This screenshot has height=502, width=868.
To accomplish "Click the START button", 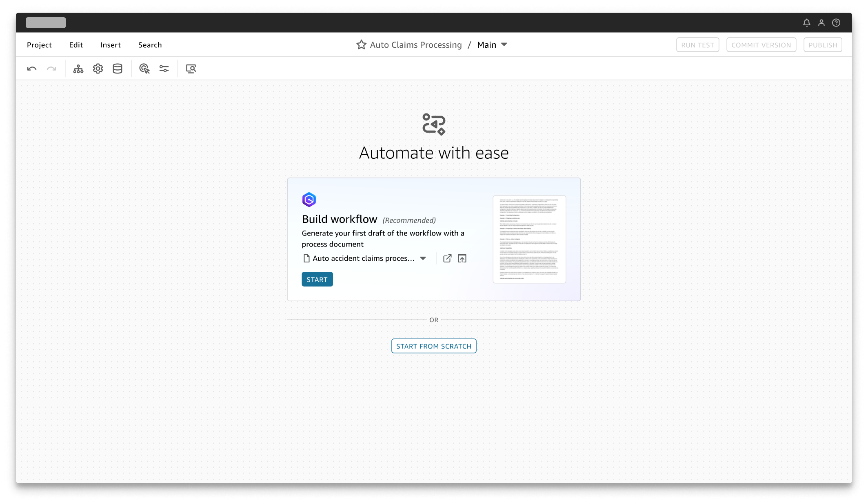I will click(317, 279).
